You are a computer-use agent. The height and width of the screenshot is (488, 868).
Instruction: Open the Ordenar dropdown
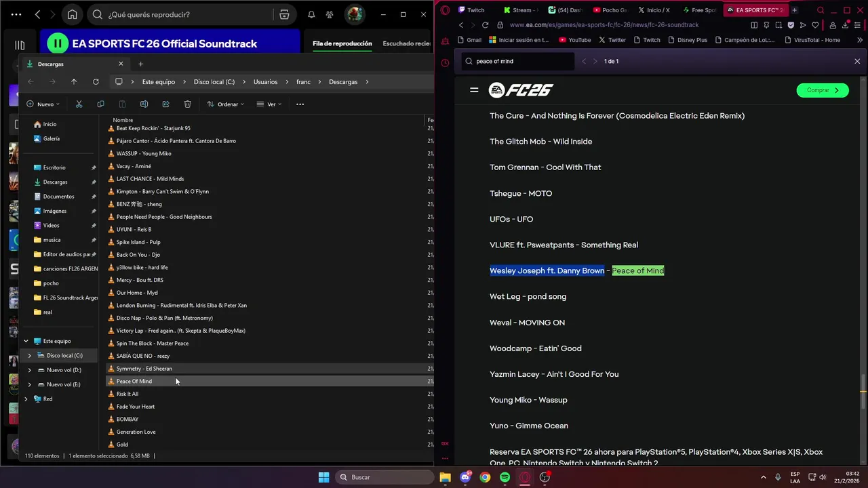coord(225,104)
